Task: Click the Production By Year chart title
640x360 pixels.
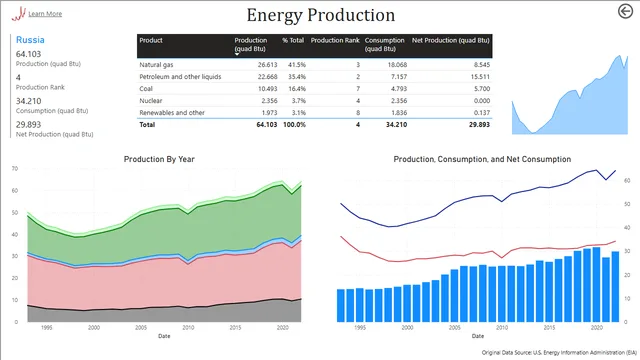Action: [159, 159]
